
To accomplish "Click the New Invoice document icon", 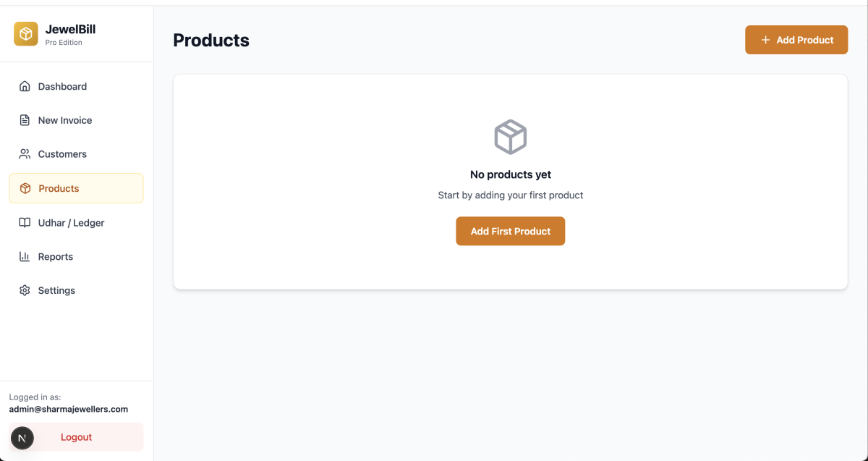I will (x=25, y=120).
